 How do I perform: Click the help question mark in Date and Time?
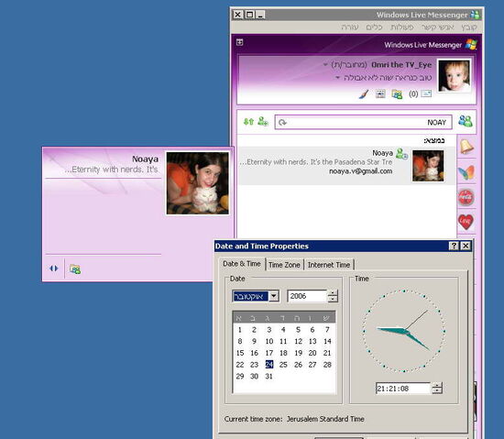[x=454, y=246]
